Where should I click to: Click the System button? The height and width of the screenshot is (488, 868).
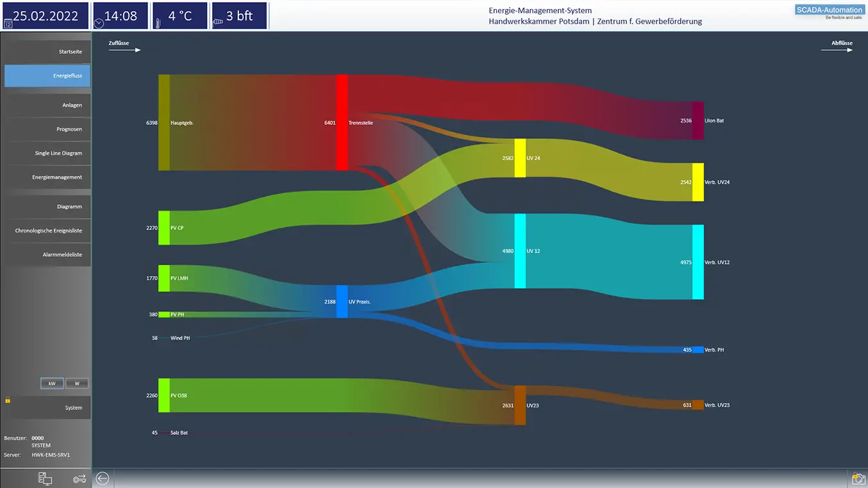click(47, 407)
